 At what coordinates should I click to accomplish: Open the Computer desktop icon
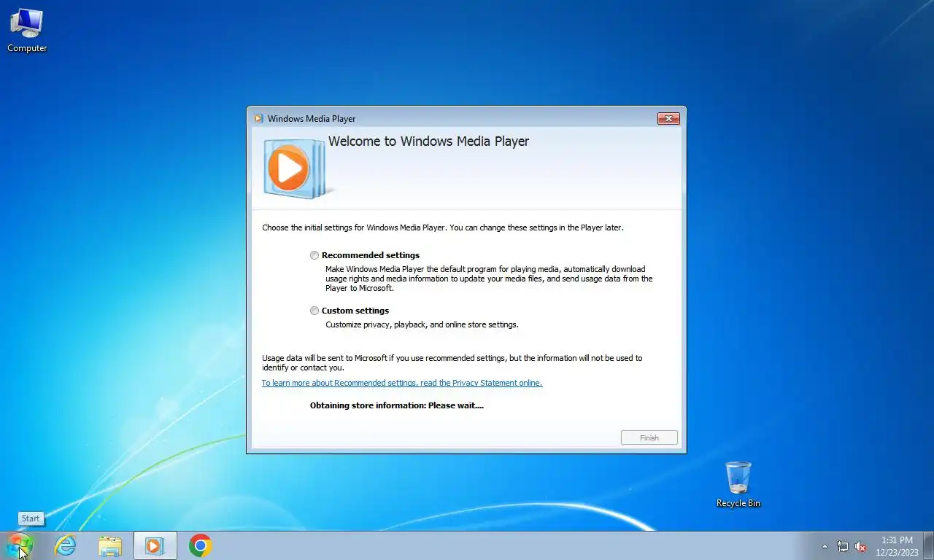tap(27, 31)
